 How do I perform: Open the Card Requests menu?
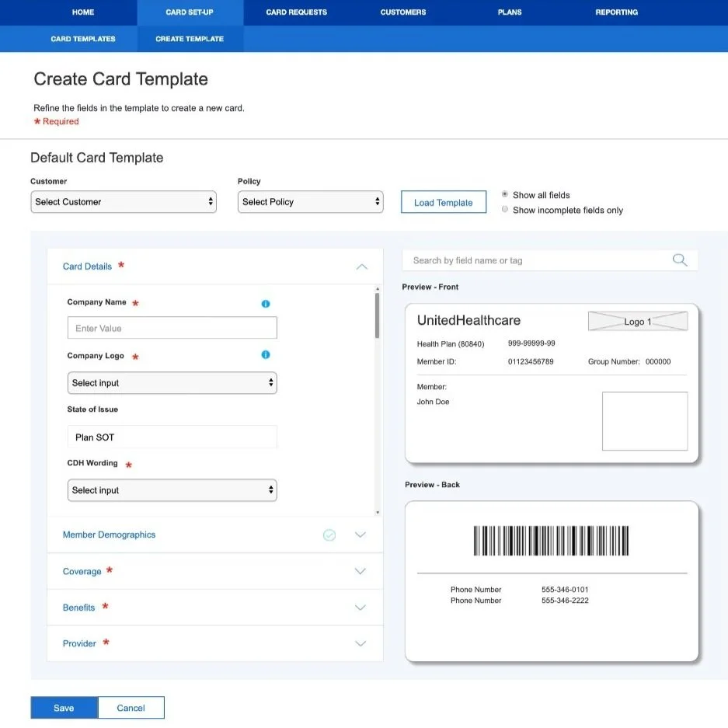tap(296, 12)
